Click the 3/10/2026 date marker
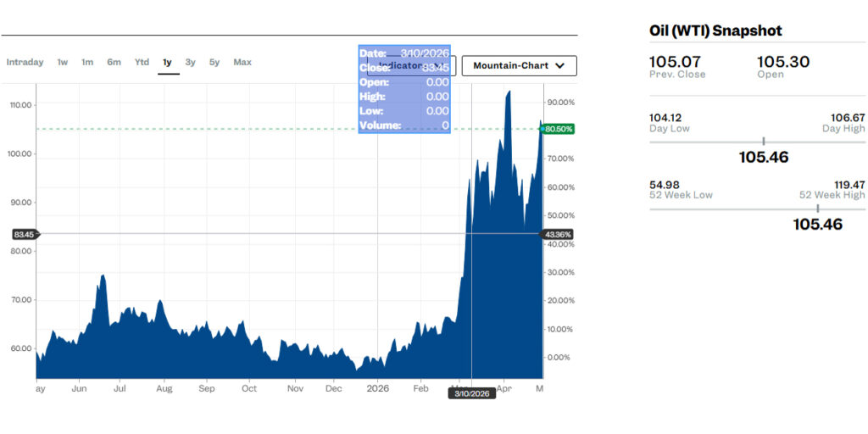 [472, 394]
